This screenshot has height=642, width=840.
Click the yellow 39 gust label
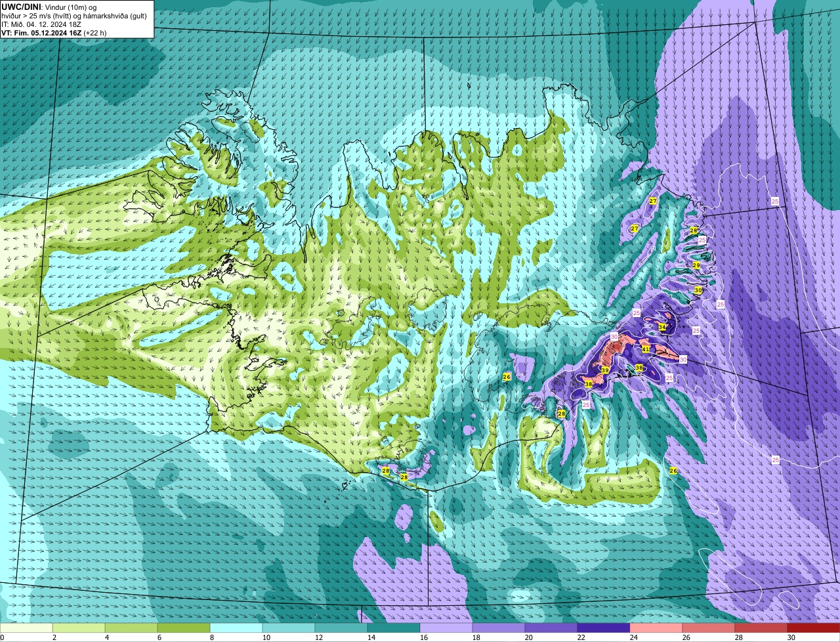pyautogui.click(x=605, y=370)
